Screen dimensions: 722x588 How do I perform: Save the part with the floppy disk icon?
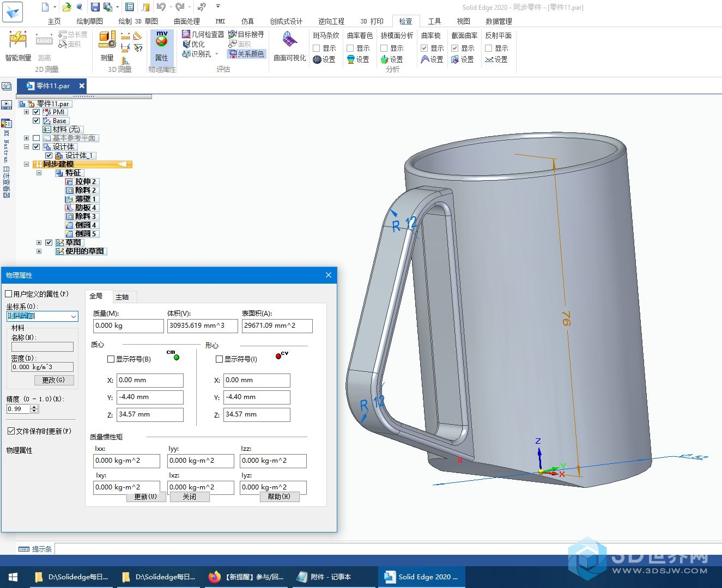tap(95, 7)
